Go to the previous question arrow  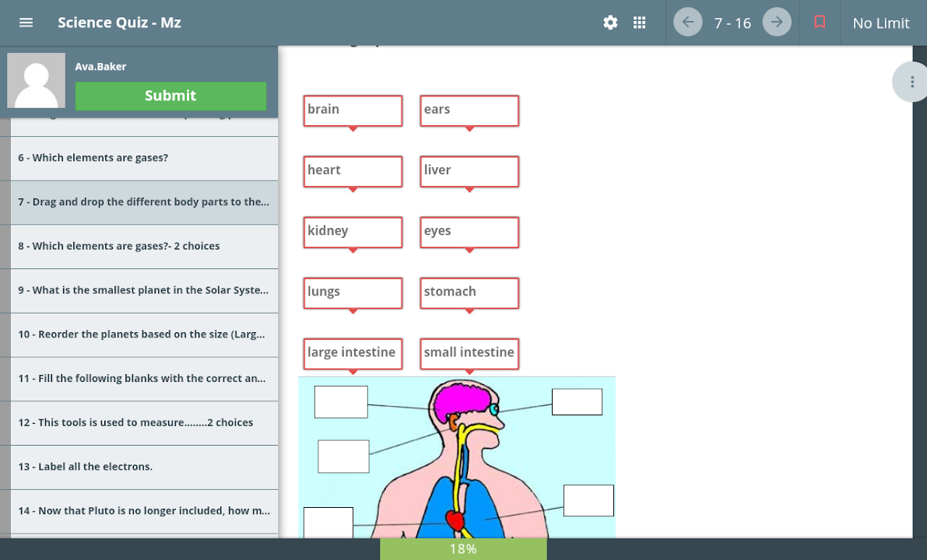pyautogui.click(x=688, y=23)
